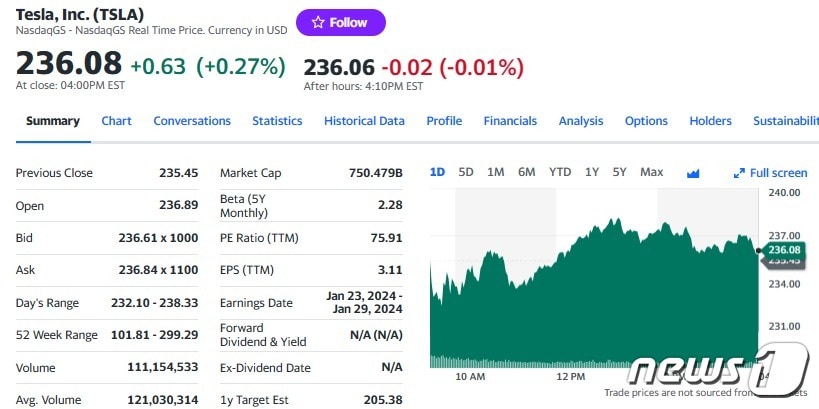This screenshot has width=819, height=409.
Task: Show the Max chart range
Action: coord(651,172)
